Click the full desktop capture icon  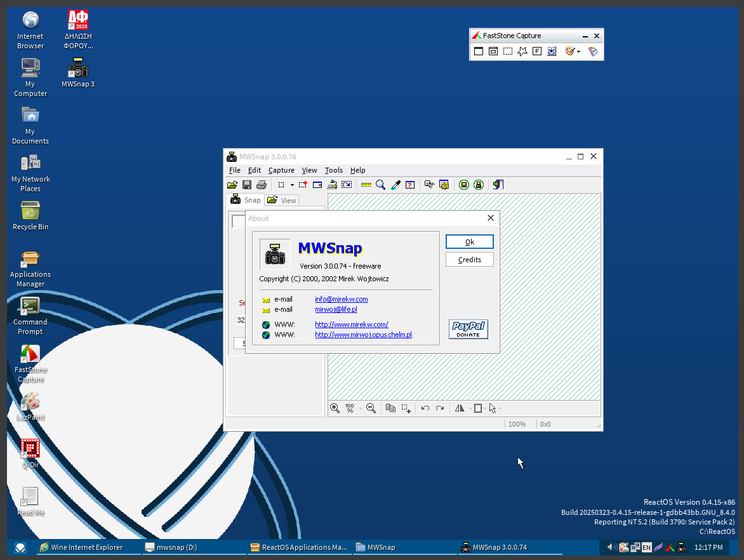coord(332,185)
